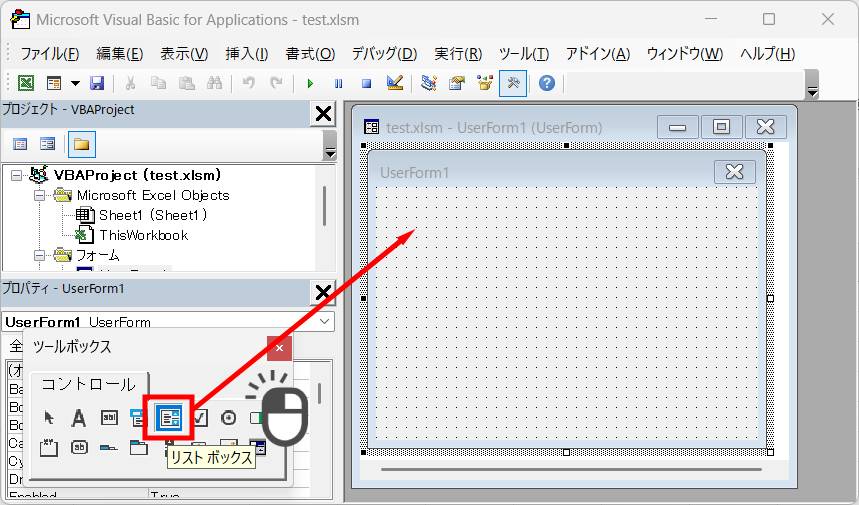Select Sheet1 (Sheet1) in project tree
The width and height of the screenshot is (859, 505).
[153, 215]
